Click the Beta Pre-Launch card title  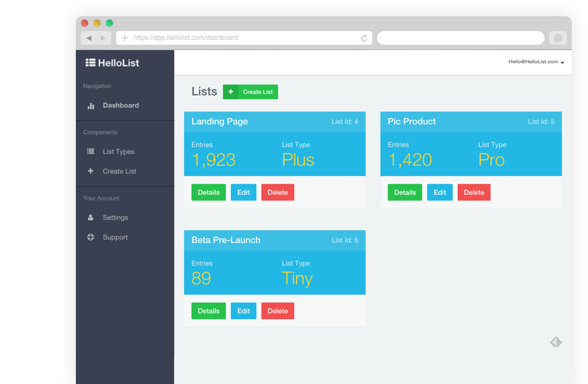226,240
